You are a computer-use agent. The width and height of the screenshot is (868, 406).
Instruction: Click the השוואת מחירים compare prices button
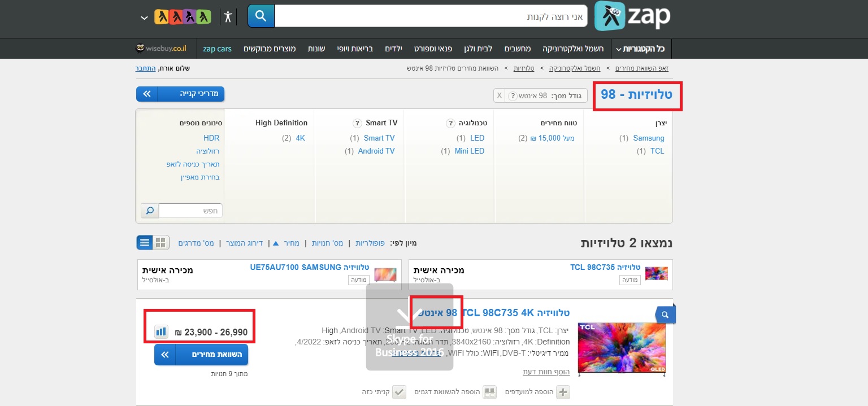tap(201, 355)
